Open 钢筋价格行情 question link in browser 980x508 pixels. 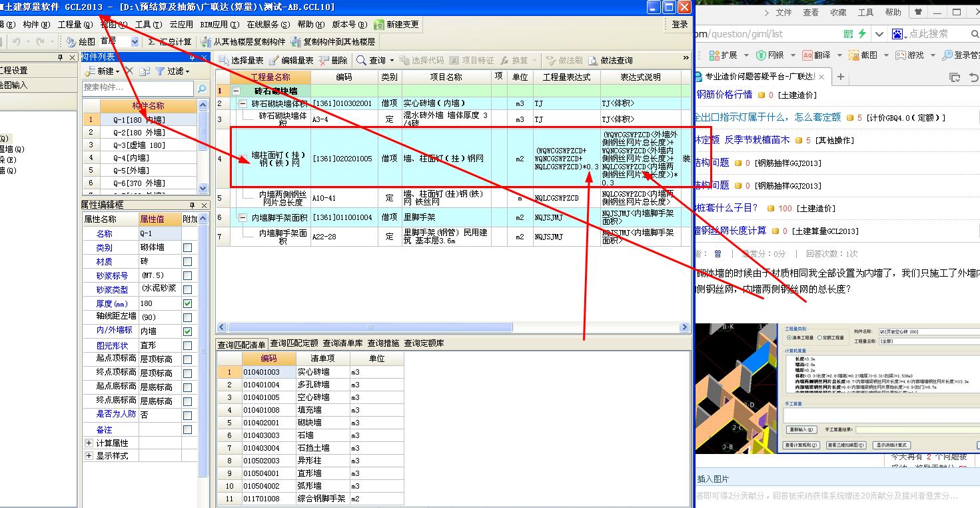tap(724, 95)
